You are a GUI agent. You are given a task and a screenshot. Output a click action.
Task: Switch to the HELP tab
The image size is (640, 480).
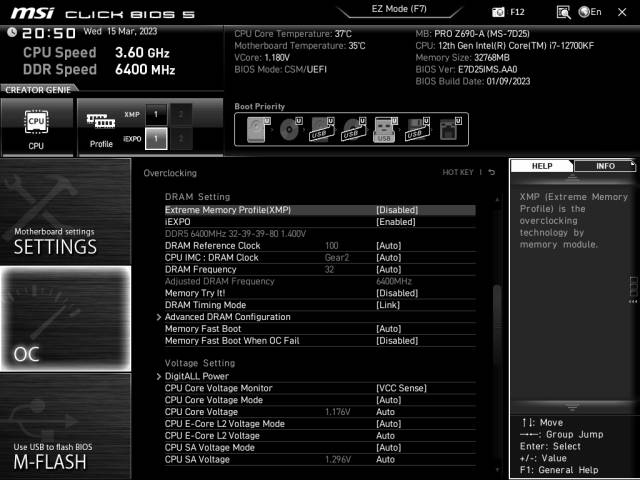click(x=542, y=166)
